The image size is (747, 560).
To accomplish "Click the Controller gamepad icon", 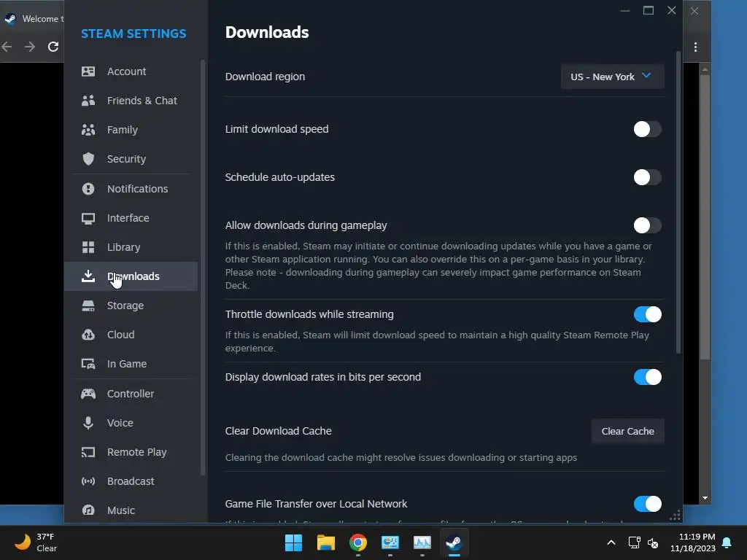I will tap(88, 394).
